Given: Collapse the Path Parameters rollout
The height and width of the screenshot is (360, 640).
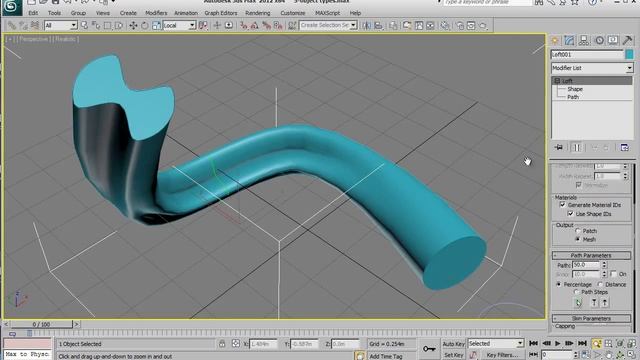Looking at the screenshot, I should pos(591,256).
